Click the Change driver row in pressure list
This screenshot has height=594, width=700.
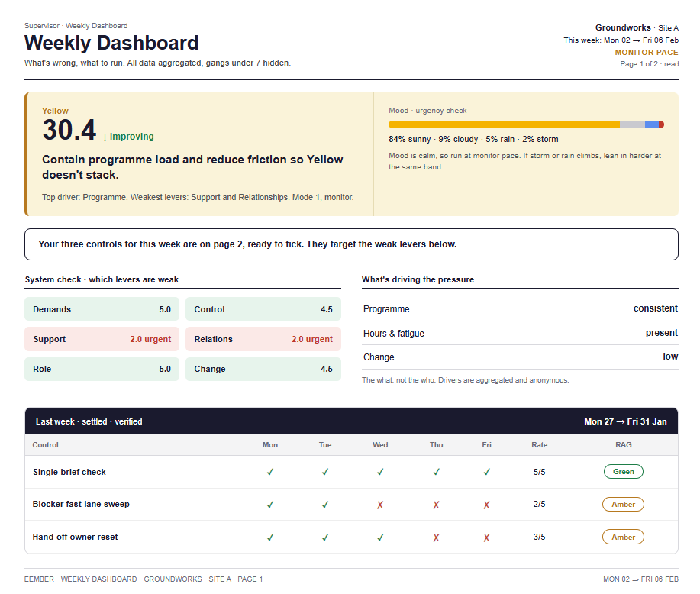(520, 357)
